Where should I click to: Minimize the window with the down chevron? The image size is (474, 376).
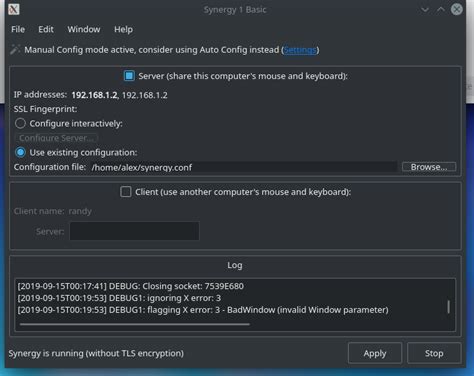click(x=425, y=10)
